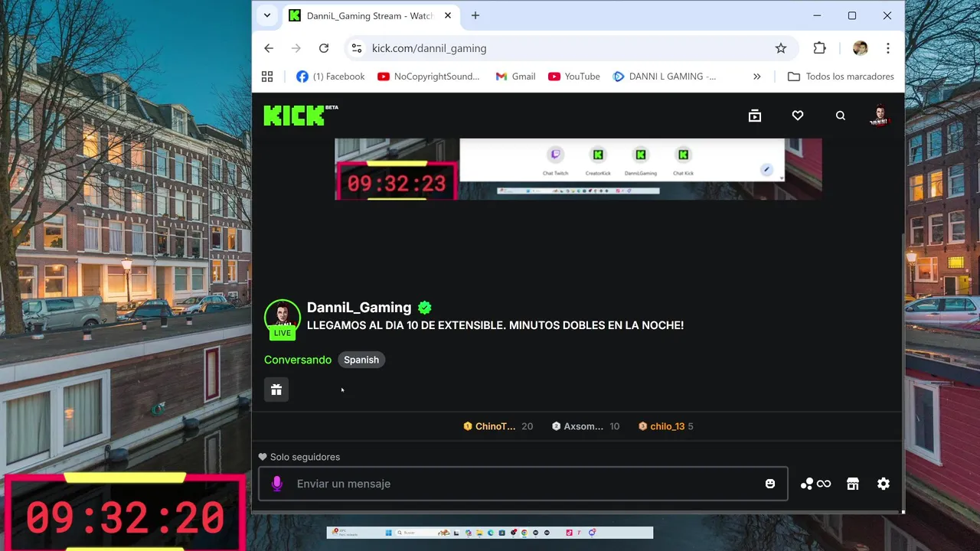Click the LIVE badge under the avatar
The height and width of the screenshot is (551, 980).
pos(283,333)
